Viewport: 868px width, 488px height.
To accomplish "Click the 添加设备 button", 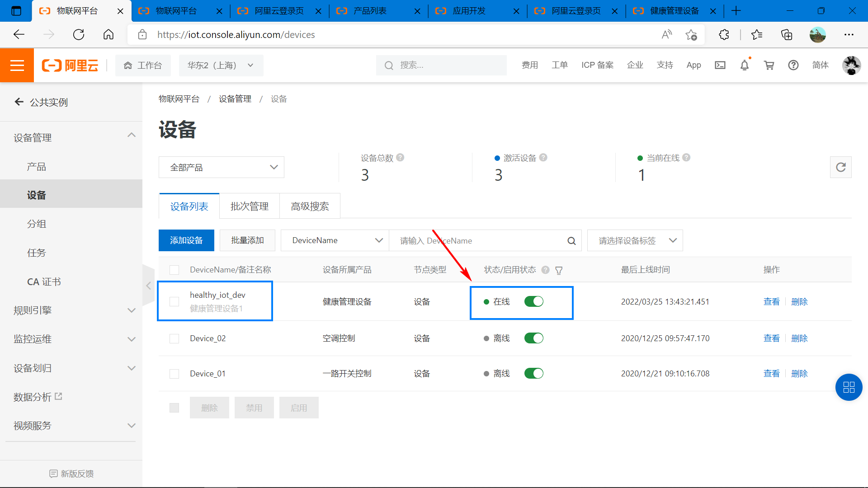I will 186,240.
